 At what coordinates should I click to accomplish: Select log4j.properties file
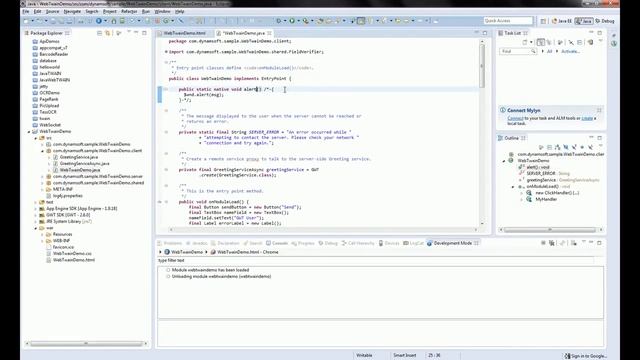(x=67, y=196)
